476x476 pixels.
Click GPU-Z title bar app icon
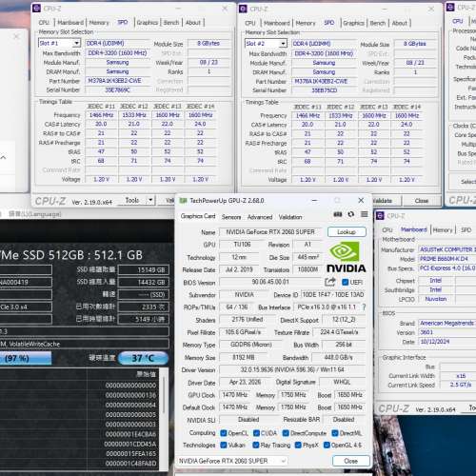(x=183, y=201)
